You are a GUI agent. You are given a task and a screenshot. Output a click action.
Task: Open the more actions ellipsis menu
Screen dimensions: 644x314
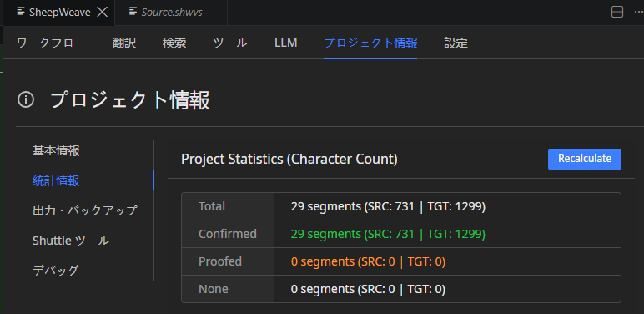(x=638, y=13)
